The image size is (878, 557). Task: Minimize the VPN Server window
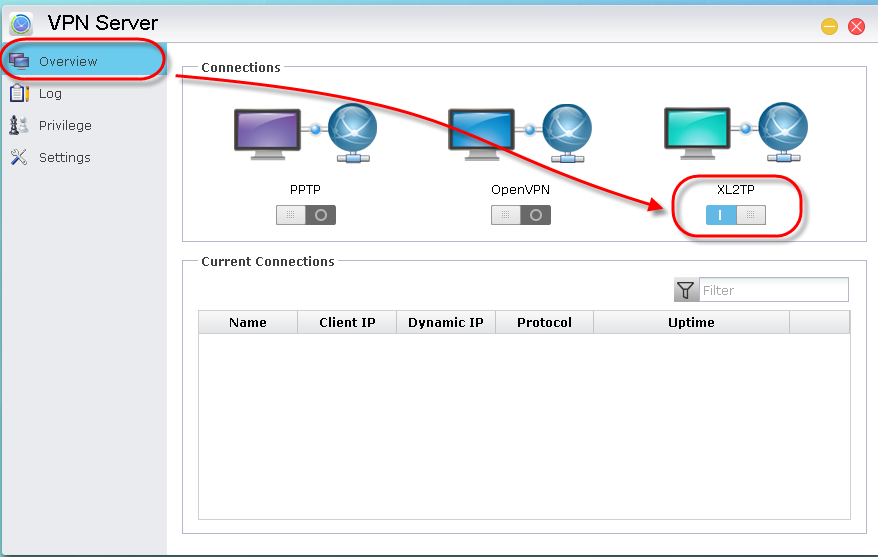[829, 26]
